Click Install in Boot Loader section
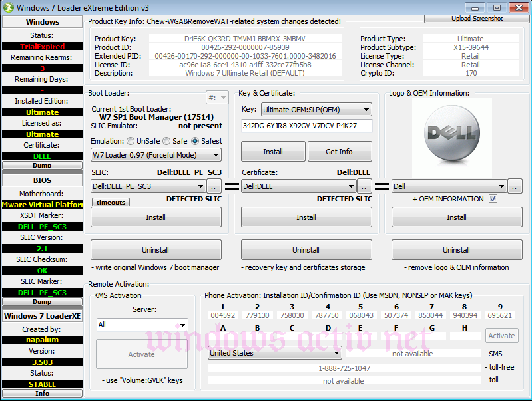Viewport: 532px width, 401px height. [x=156, y=217]
